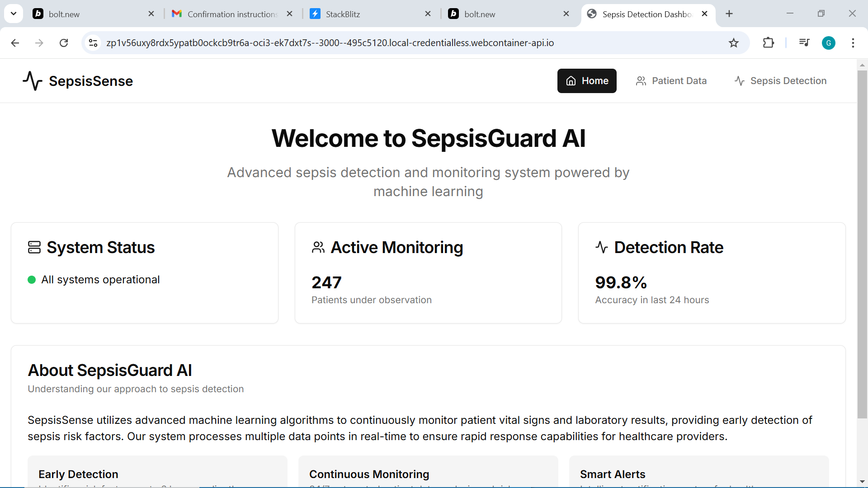Click the green operational status dot
The image size is (868, 488).
32,280
